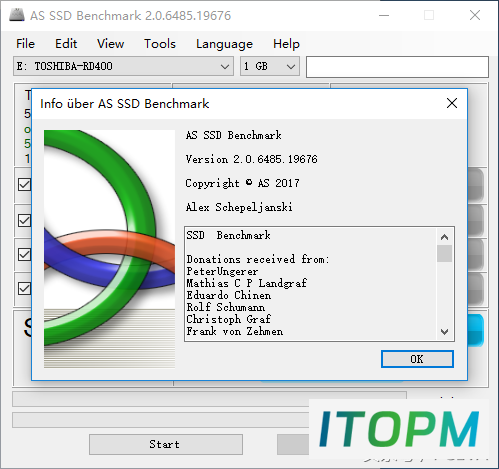Viewport: 499px width, 469px height.
Task: Toggle the third test checkbox
Action: (24, 254)
